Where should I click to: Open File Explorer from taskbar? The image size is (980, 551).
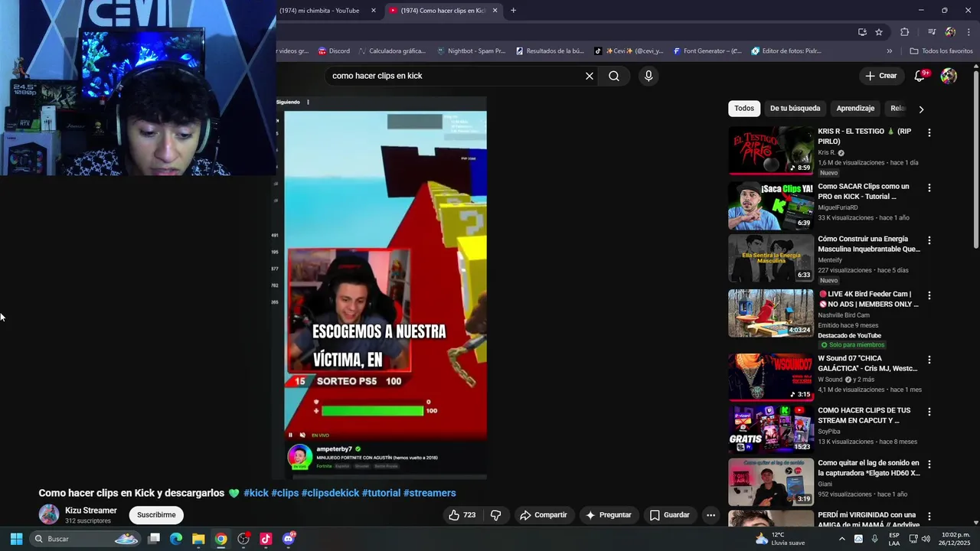198,539
